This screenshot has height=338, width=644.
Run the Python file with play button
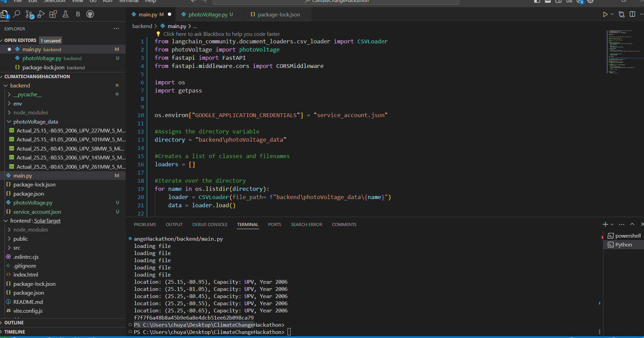(x=605, y=14)
